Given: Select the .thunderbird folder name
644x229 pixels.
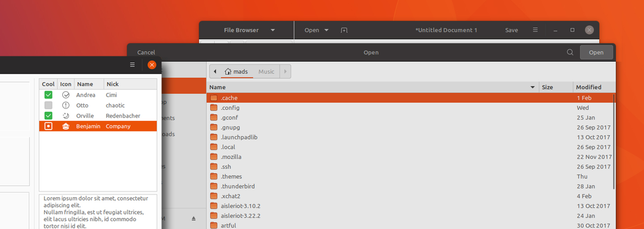Looking at the screenshot, I should [x=238, y=186].
